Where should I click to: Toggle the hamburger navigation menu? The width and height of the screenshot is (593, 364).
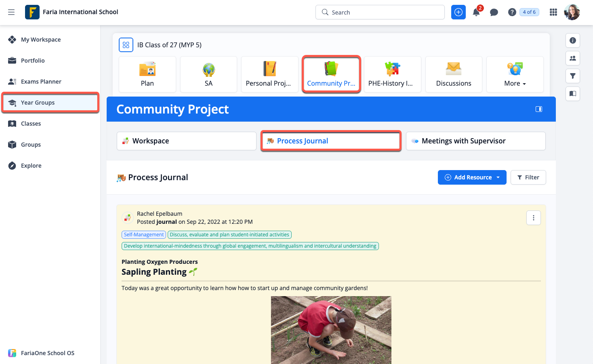click(x=11, y=12)
